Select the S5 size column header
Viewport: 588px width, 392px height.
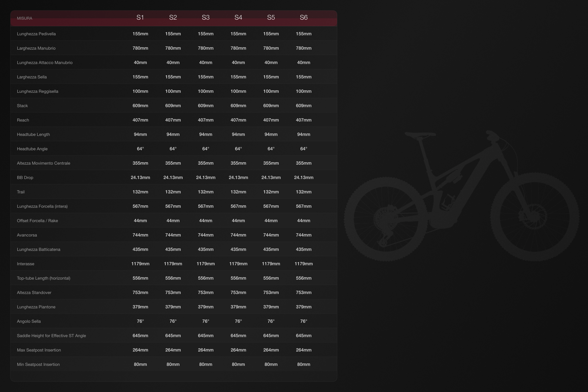pyautogui.click(x=271, y=18)
